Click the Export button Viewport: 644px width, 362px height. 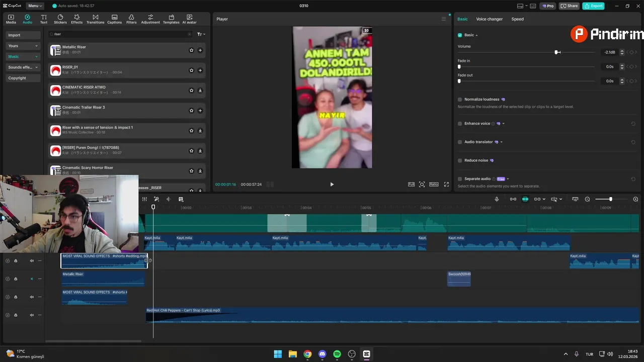[x=593, y=6]
